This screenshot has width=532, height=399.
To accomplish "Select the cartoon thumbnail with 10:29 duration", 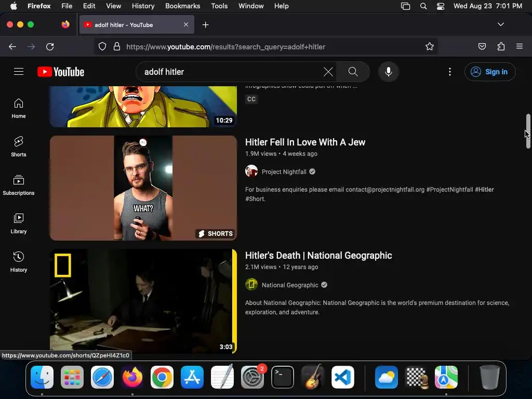I will [143, 107].
